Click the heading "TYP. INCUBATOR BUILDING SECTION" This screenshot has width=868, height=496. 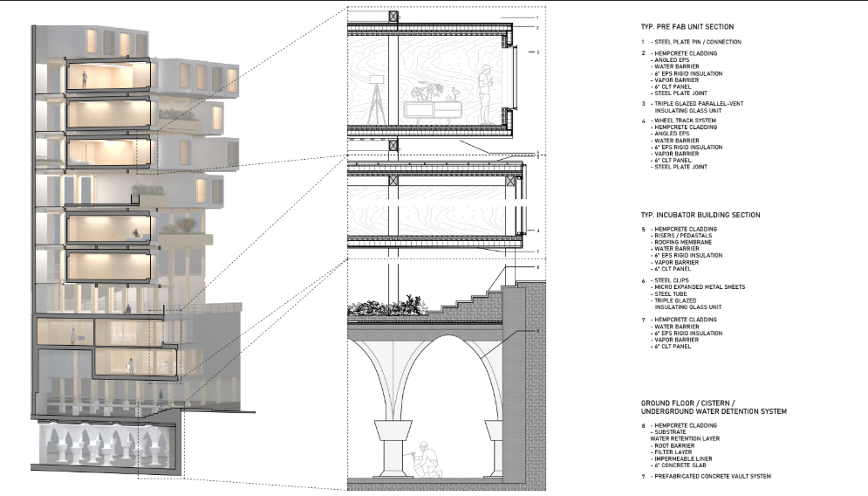click(701, 215)
